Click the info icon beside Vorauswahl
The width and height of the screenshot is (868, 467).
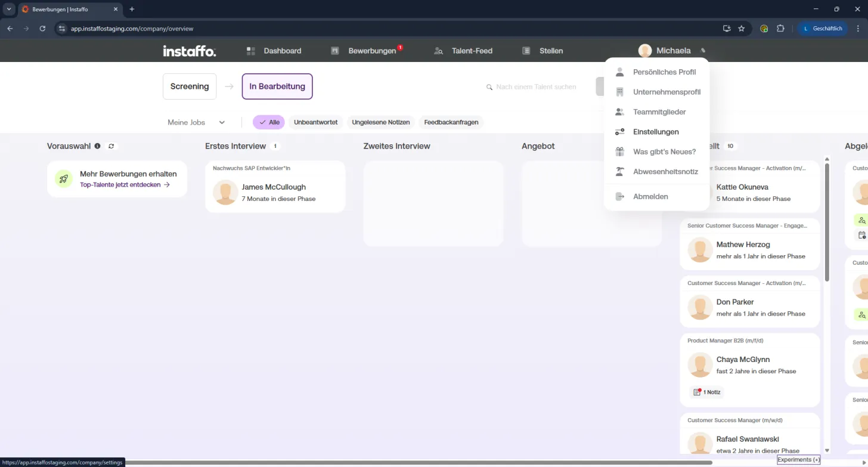[x=98, y=146]
